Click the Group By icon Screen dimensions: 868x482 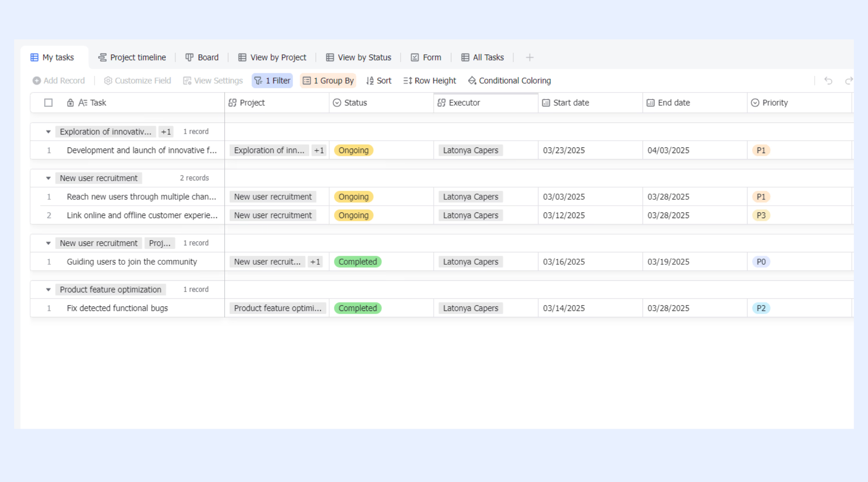point(307,81)
